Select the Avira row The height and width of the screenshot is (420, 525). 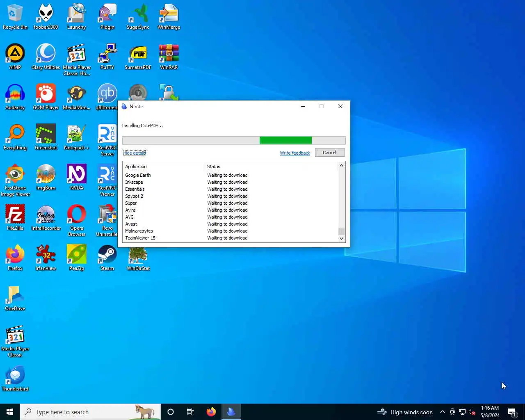(230, 210)
